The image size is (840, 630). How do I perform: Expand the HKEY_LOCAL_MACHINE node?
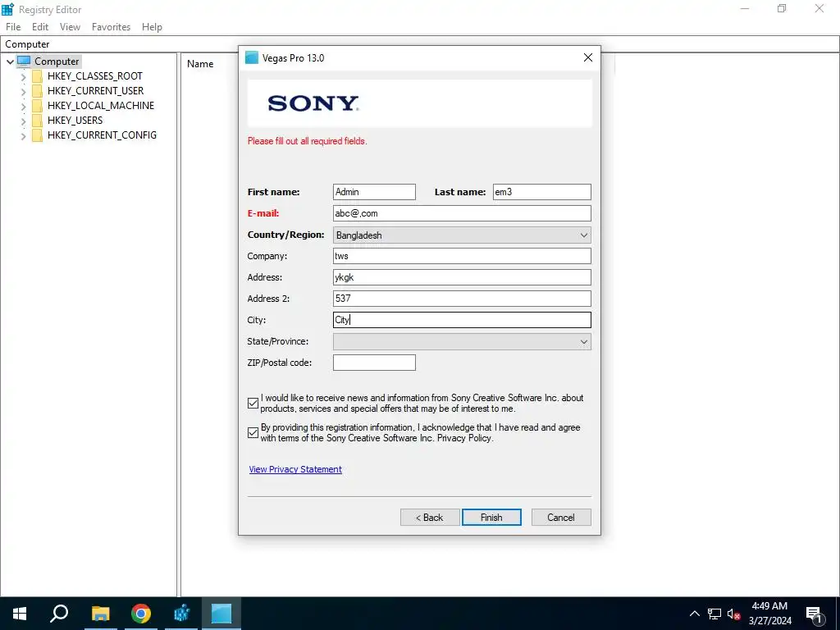pyautogui.click(x=23, y=106)
